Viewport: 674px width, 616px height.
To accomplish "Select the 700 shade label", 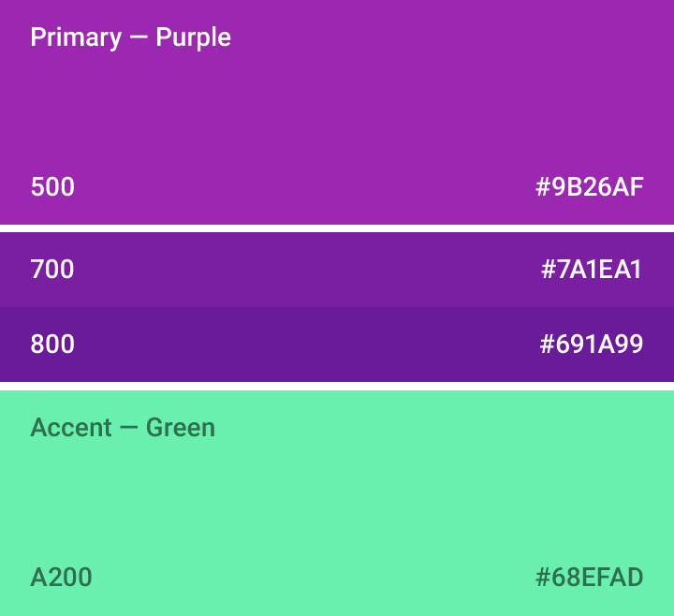I will pyautogui.click(x=52, y=270).
